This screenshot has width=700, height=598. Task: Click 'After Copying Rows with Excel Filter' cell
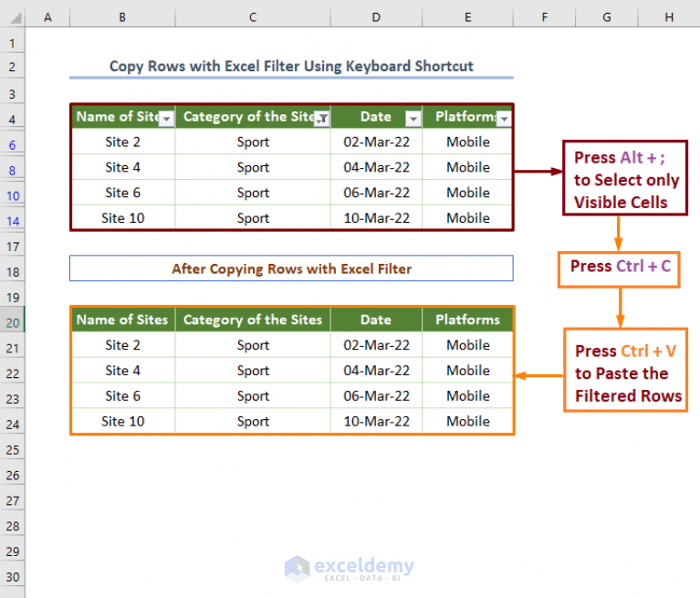click(x=291, y=268)
